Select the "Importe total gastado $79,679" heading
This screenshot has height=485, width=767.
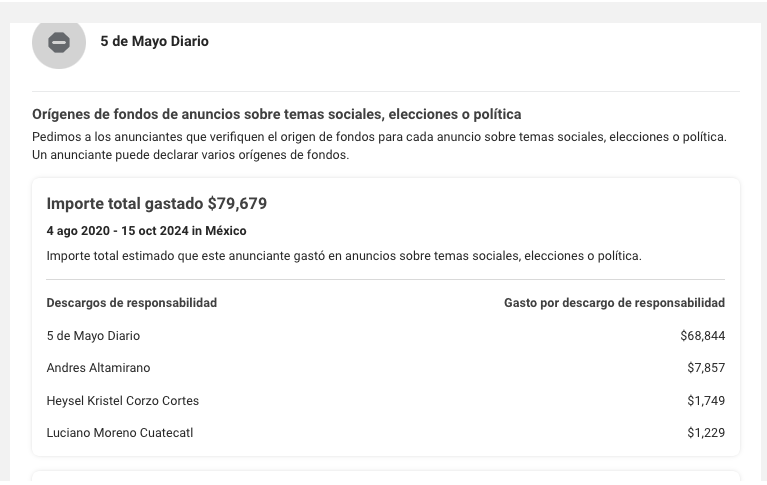(x=156, y=204)
